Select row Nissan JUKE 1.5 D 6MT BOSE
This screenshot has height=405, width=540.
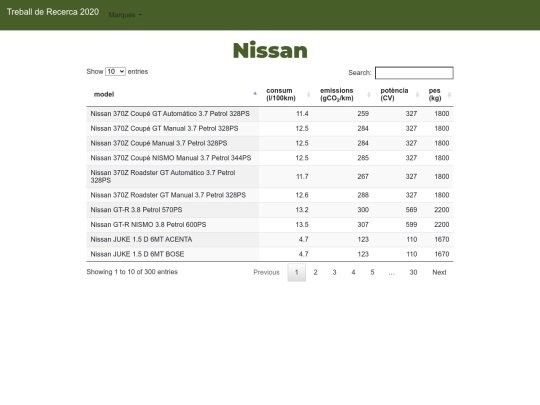coord(270,254)
